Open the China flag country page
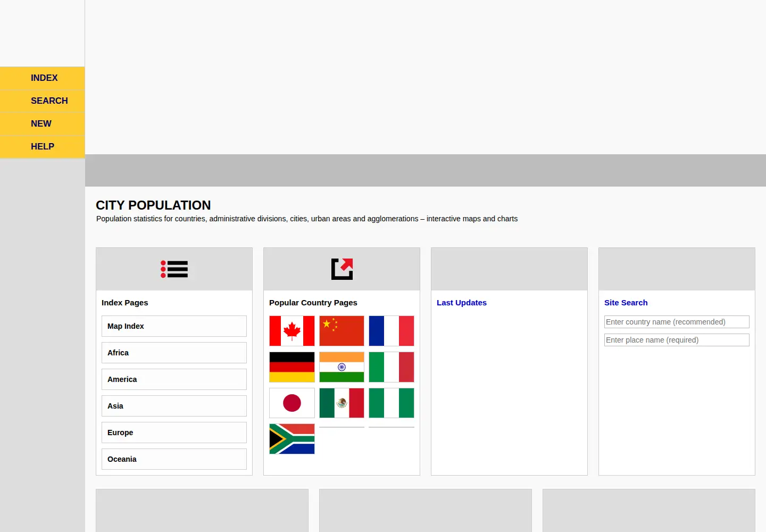Image resolution: width=766 pixels, height=532 pixels. click(342, 331)
